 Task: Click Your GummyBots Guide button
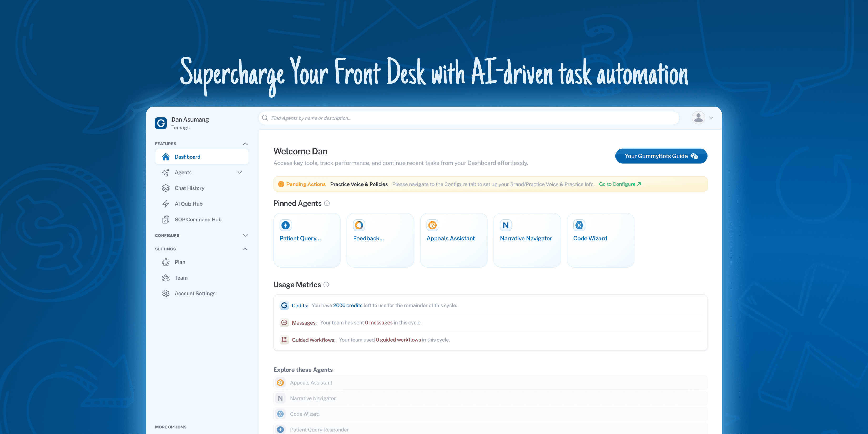(x=661, y=156)
